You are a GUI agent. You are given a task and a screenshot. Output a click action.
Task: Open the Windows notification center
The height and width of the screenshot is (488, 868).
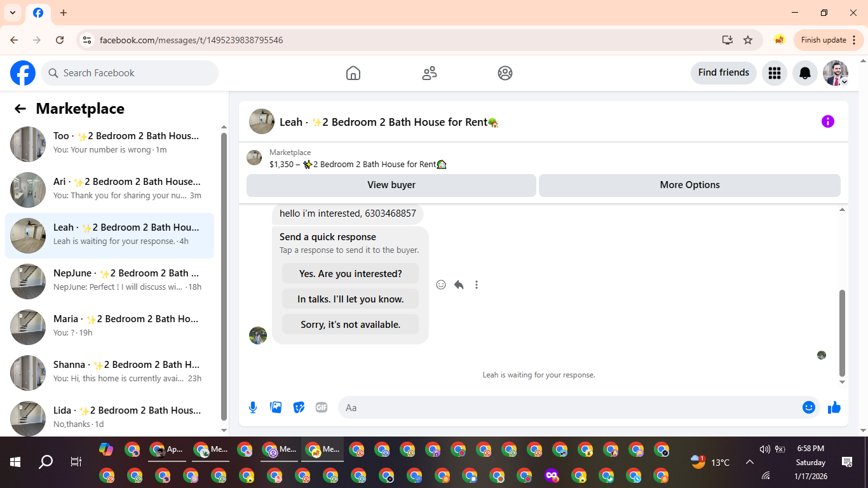(x=846, y=462)
